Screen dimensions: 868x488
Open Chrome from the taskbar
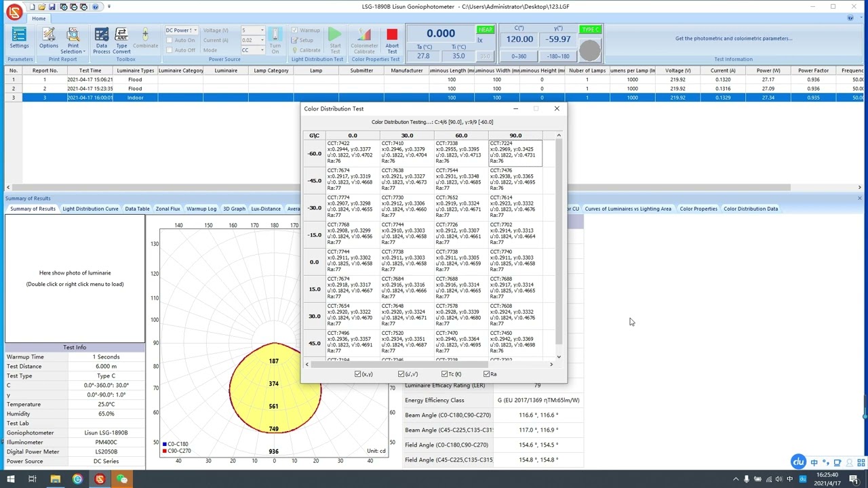pos(77,479)
